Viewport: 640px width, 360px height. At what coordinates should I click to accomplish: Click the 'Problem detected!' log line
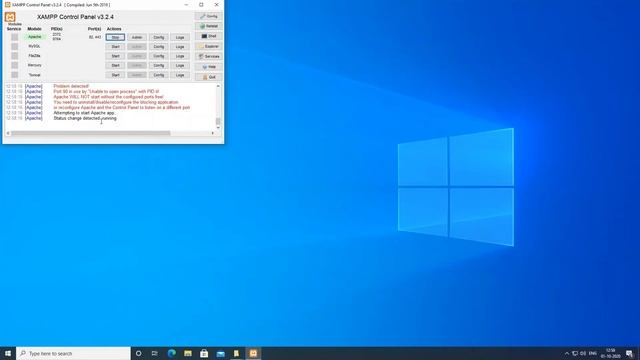click(x=71, y=87)
